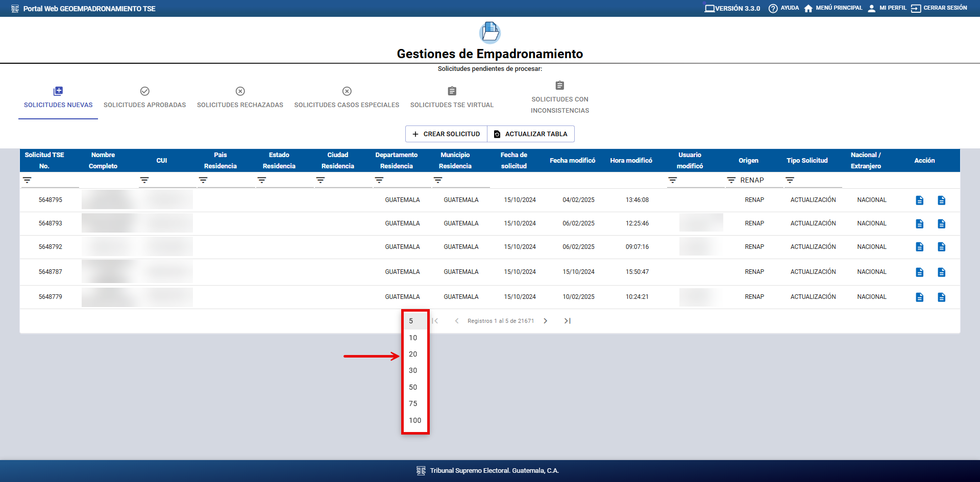Jump to last page of records

point(567,321)
